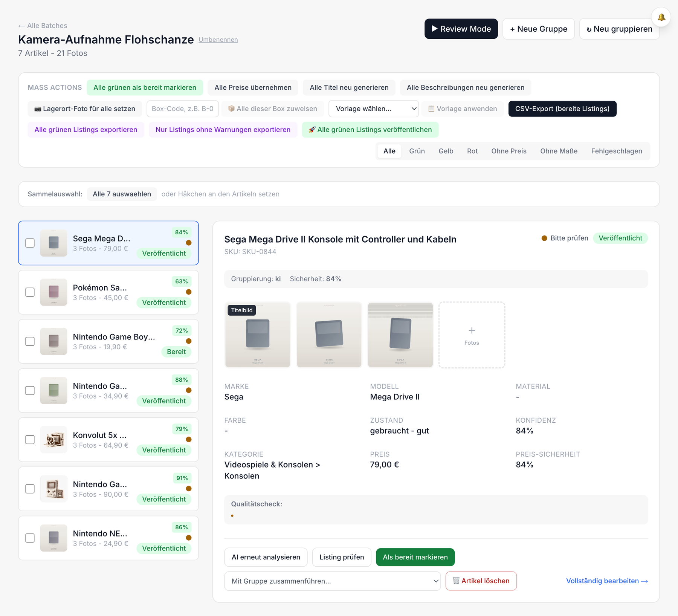Click CSV-Export (bereite Listings)
This screenshot has height=616, width=678.
coord(562,109)
